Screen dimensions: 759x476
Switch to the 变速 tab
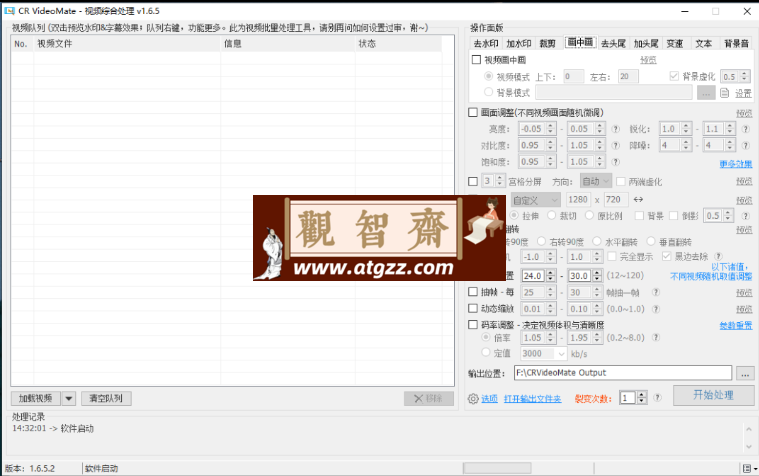[675, 44]
